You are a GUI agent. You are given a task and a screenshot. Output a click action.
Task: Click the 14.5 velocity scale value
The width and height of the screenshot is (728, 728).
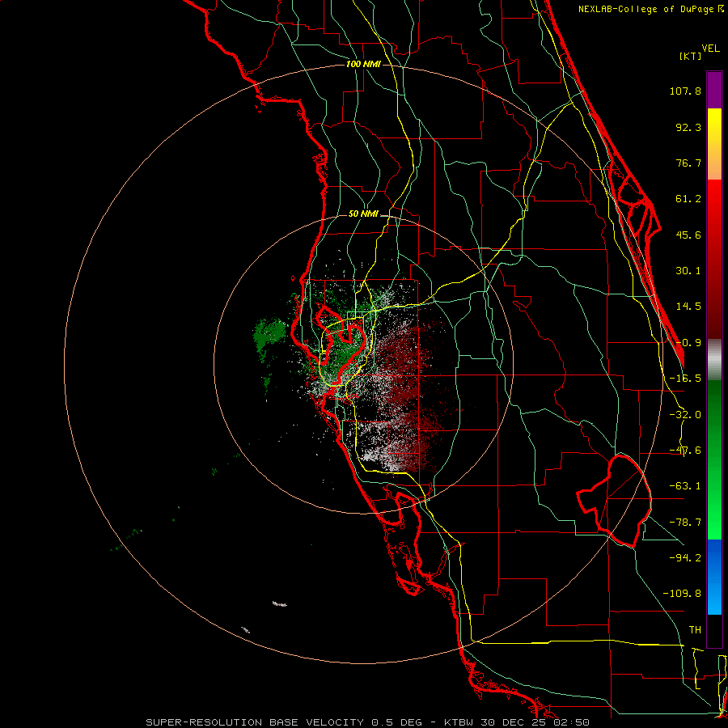click(688, 307)
